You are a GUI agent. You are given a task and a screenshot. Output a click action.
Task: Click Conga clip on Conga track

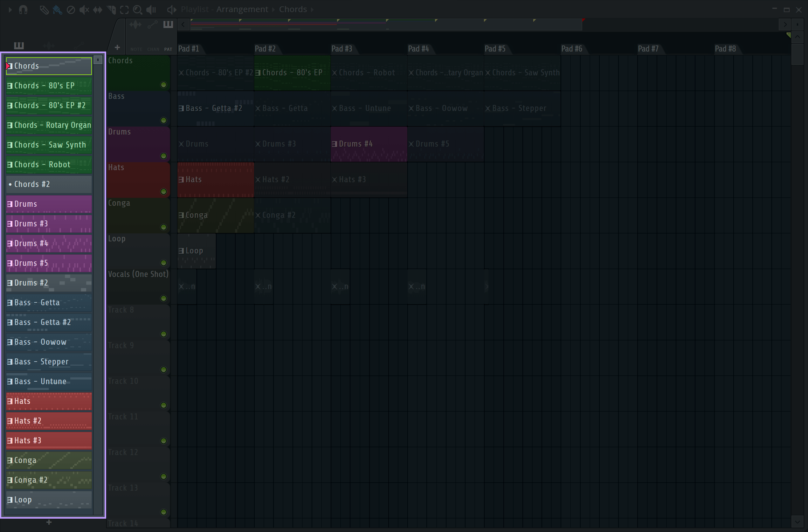point(216,215)
